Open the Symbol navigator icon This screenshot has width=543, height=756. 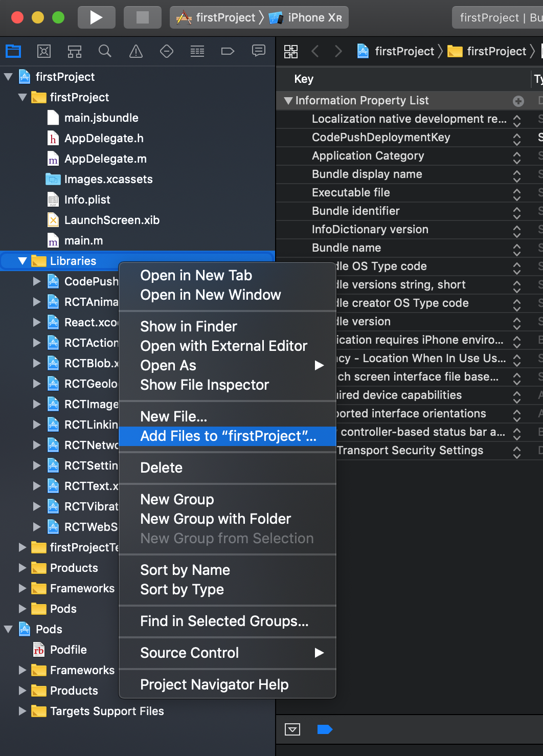(75, 51)
